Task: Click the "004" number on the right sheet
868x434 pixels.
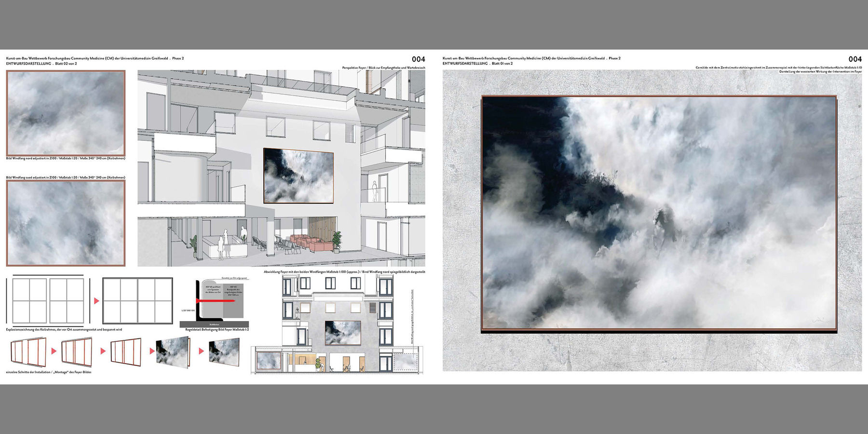Action: point(854,59)
